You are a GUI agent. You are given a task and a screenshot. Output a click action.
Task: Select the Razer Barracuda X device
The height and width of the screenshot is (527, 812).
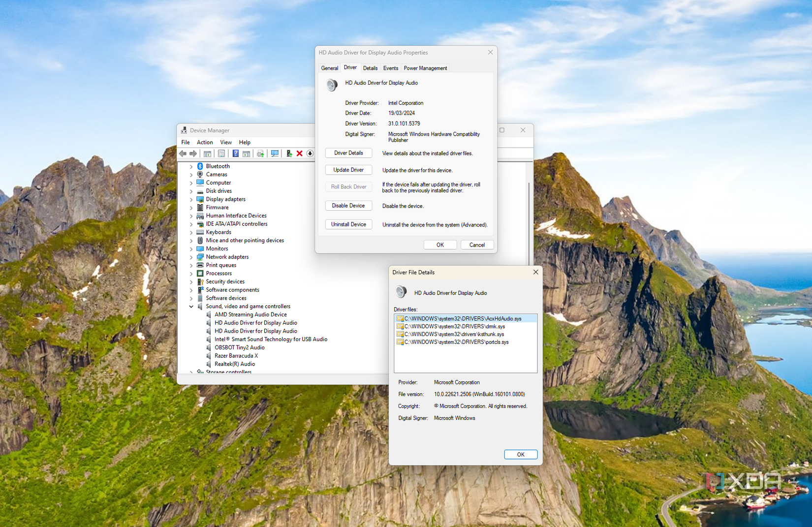[x=236, y=356]
